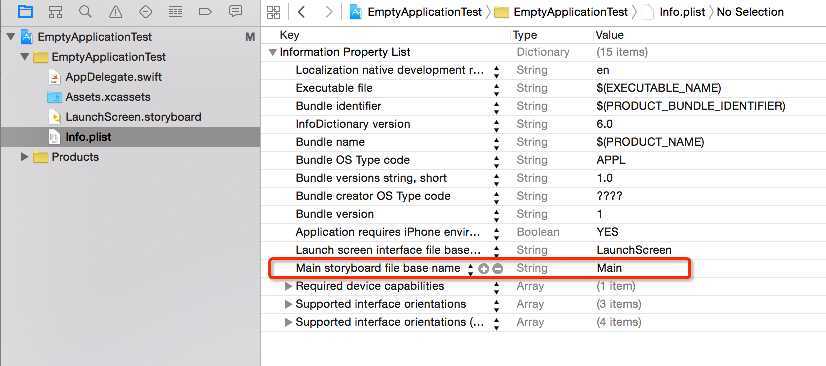The width and height of the screenshot is (826, 366).
Task: Click the 6.0 InfoDictionary version value
Action: pyautogui.click(x=605, y=124)
